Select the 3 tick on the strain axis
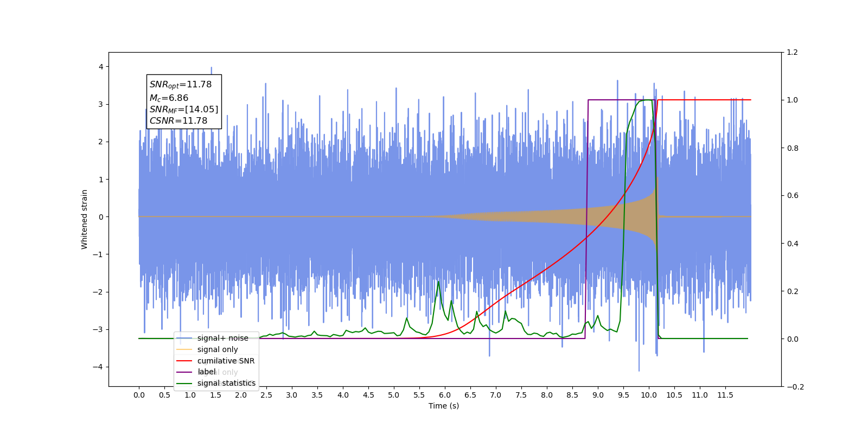Viewport: 868px width, 434px height. 101,104
